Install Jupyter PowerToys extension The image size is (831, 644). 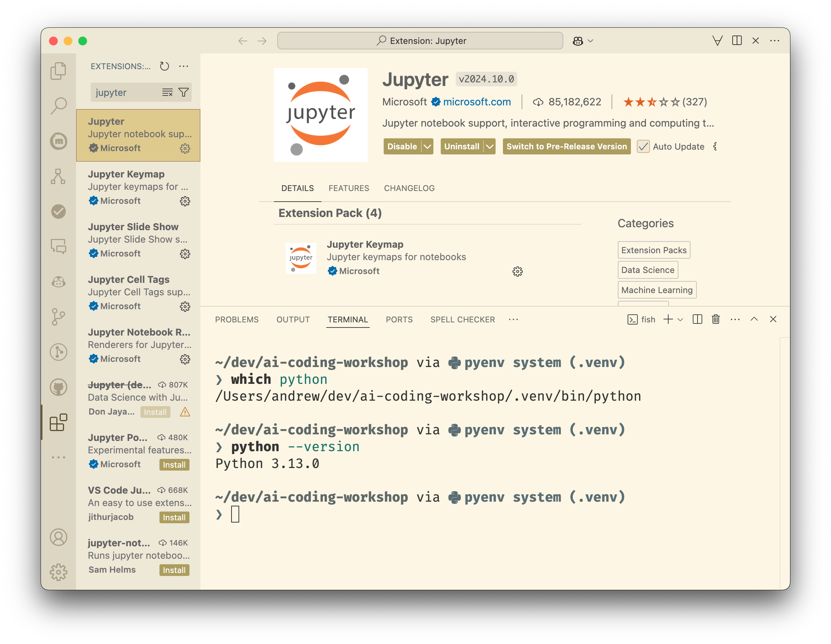coord(174,465)
